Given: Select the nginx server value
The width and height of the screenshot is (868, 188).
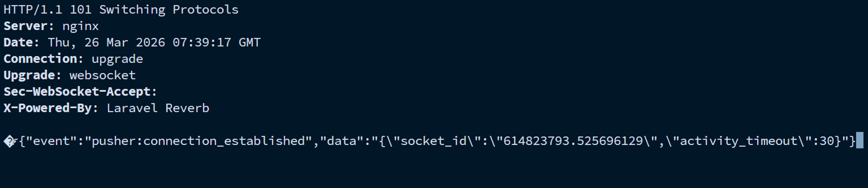Looking at the screenshot, I should coord(80,26).
